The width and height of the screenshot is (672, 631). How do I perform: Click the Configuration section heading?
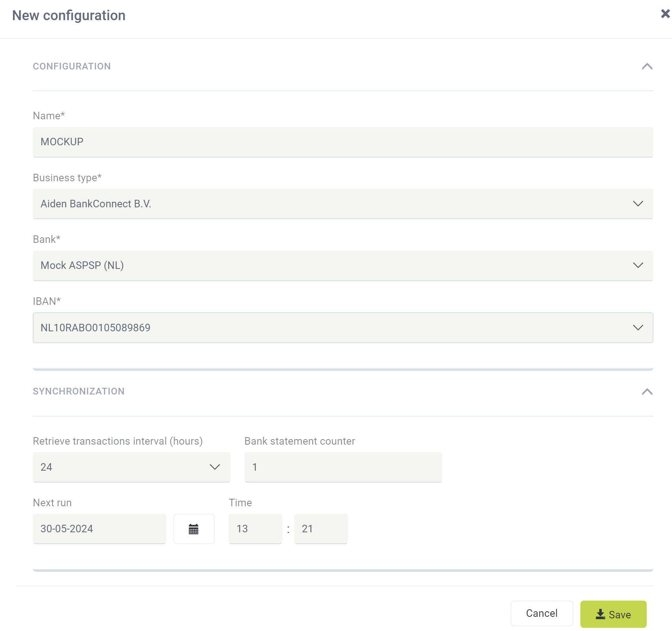71,66
